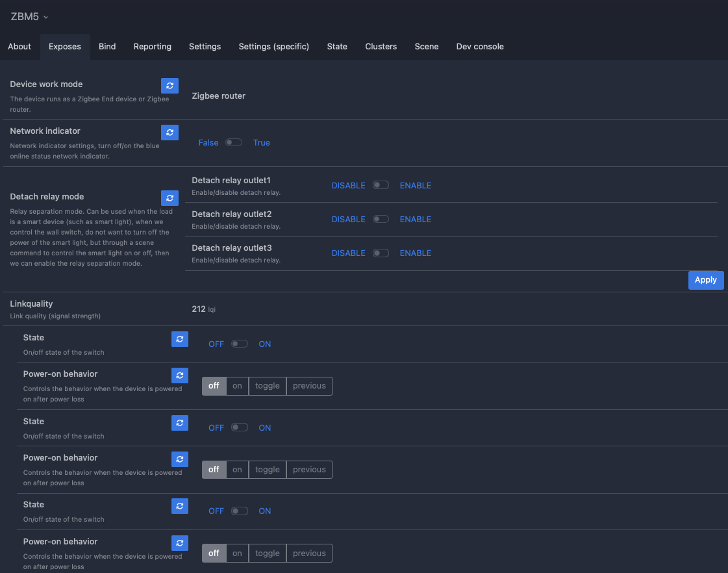The width and height of the screenshot is (728, 573).
Task: Click ENABLE for Detach relay outlet2
Action: pyautogui.click(x=416, y=219)
